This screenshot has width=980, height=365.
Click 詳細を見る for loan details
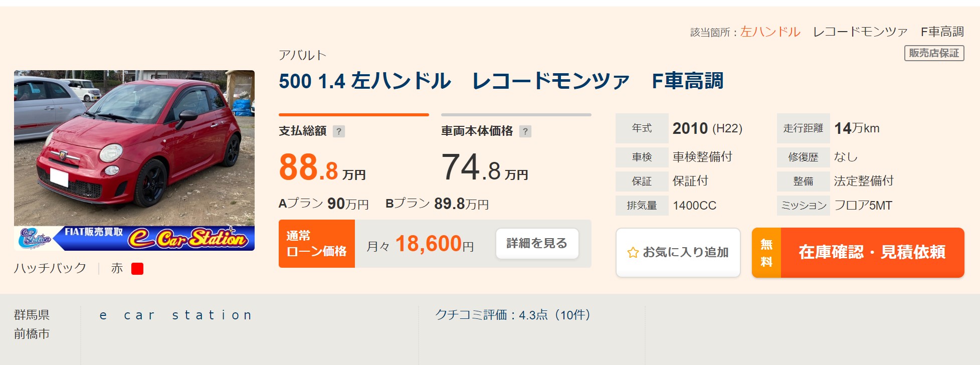(537, 244)
